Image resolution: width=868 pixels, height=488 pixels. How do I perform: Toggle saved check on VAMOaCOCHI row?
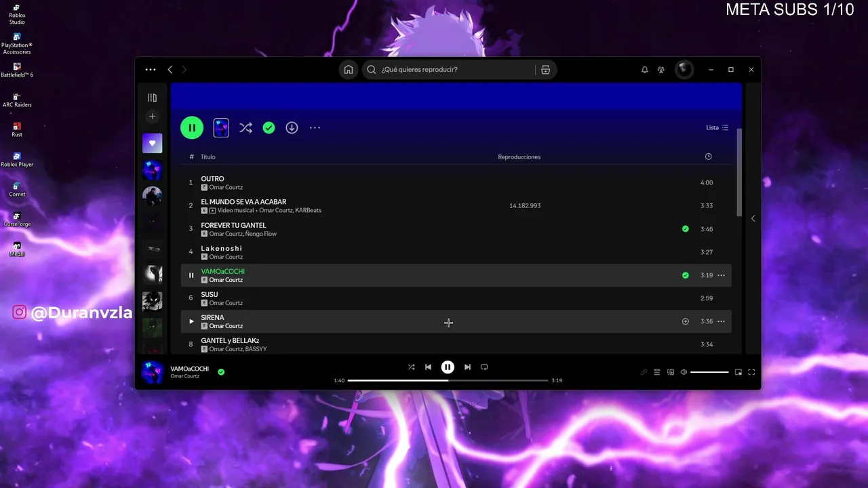click(x=685, y=275)
